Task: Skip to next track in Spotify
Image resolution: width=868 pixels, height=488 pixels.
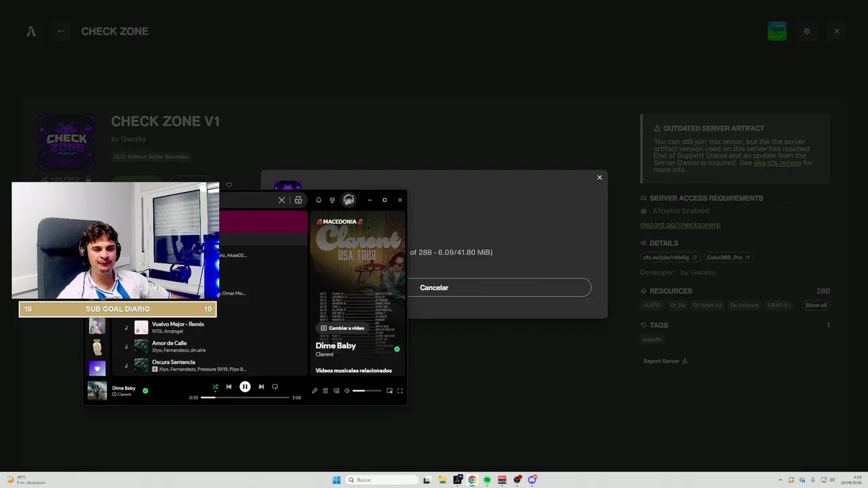Action: pyautogui.click(x=261, y=386)
